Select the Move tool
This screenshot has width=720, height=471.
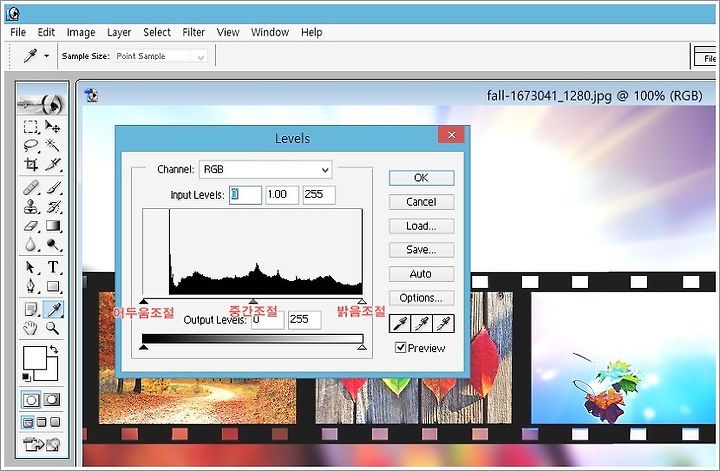pyautogui.click(x=53, y=126)
